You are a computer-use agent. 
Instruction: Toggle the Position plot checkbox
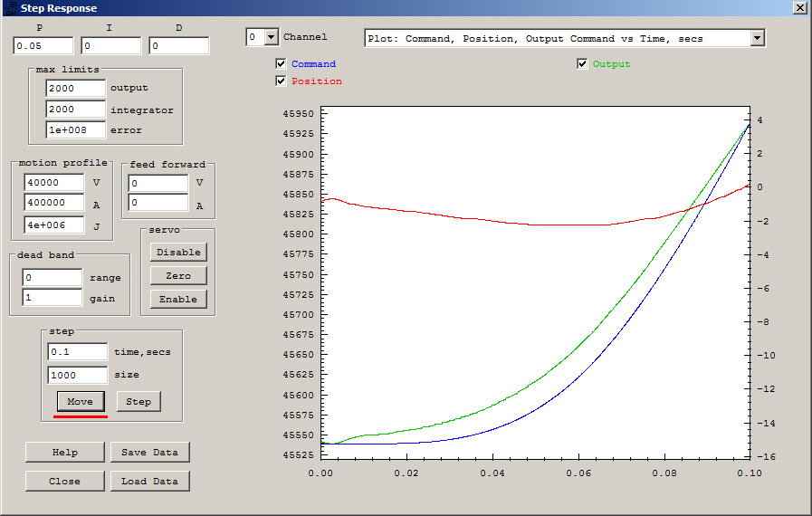[281, 81]
